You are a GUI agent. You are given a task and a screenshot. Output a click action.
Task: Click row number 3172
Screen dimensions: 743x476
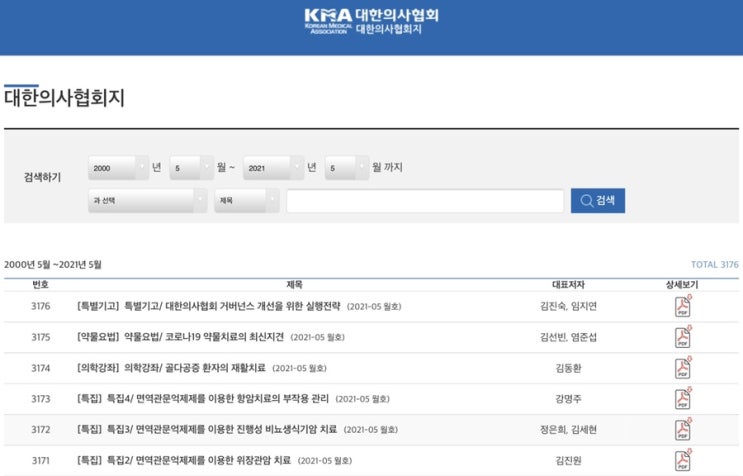pyautogui.click(x=41, y=429)
